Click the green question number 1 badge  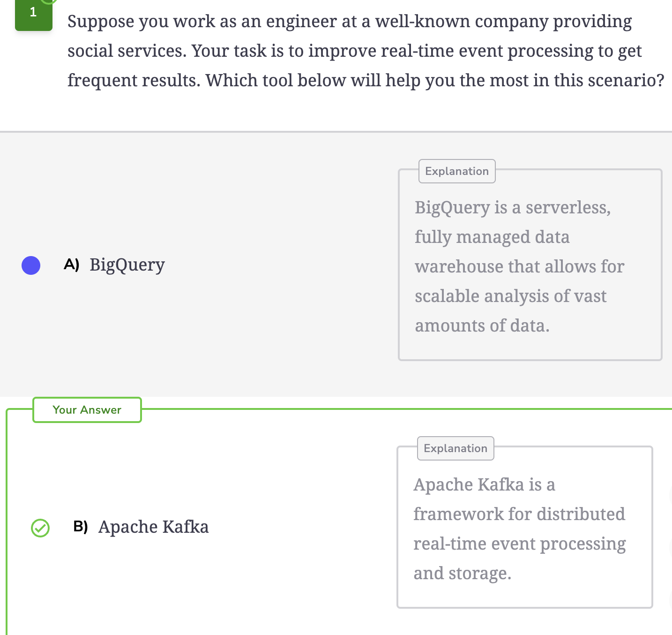(34, 14)
